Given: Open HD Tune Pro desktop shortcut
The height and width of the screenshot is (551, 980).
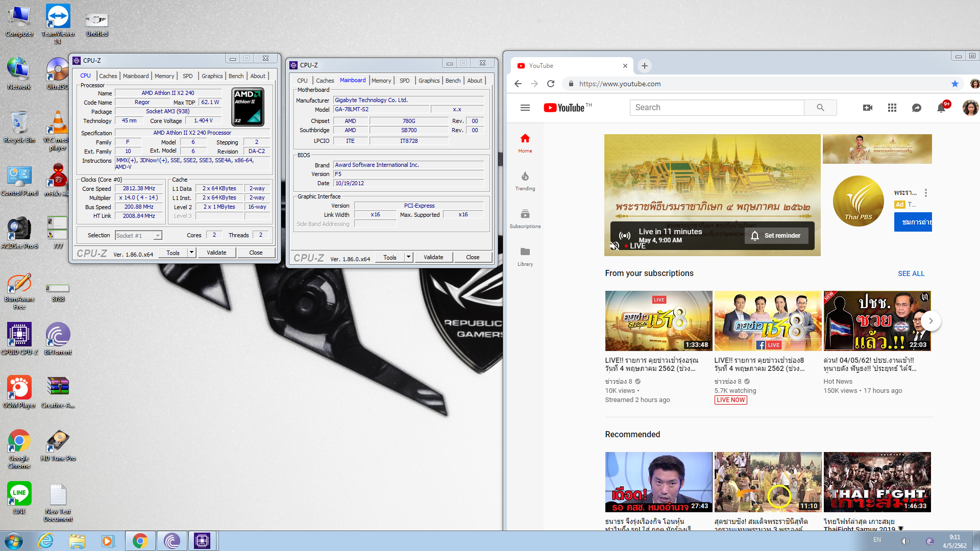Looking at the screenshot, I should (x=58, y=445).
